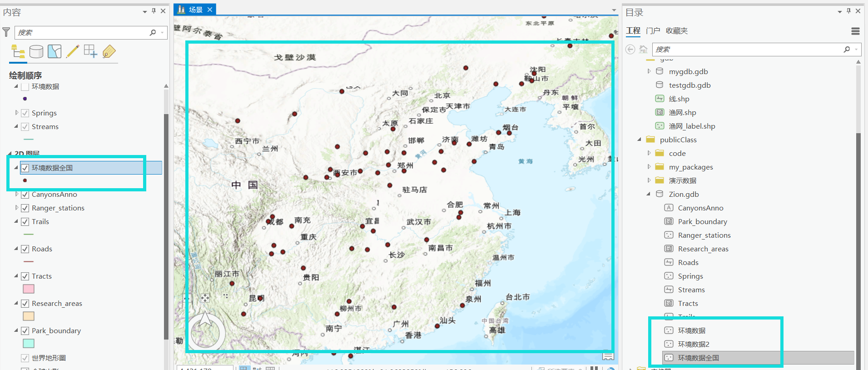Toggle the Park_boundary layer checkbox
This screenshot has height=370, width=868.
coord(25,331)
